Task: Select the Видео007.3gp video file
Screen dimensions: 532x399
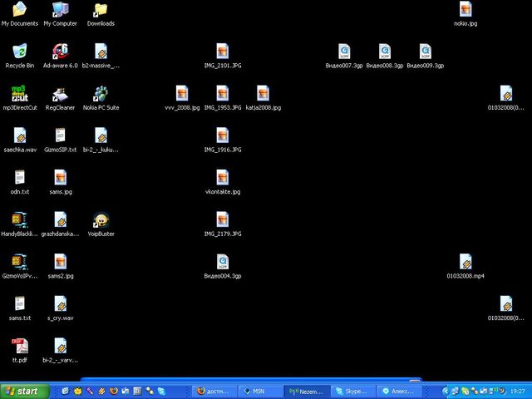Action: [344, 52]
